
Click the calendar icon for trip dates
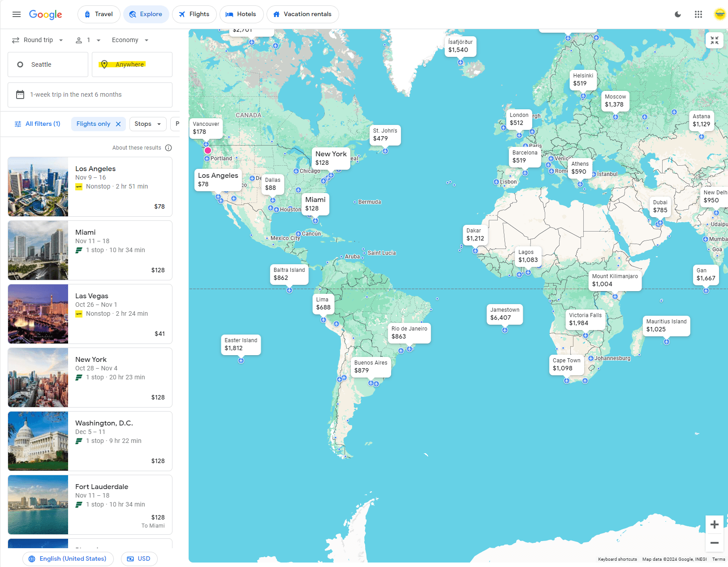click(20, 94)
